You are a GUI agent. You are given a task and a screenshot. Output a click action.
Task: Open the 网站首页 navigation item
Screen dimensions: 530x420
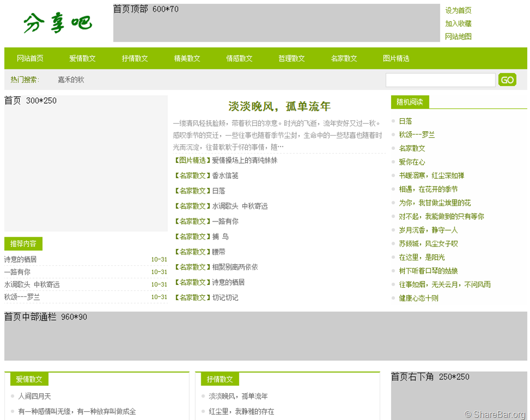click(30, 59)
